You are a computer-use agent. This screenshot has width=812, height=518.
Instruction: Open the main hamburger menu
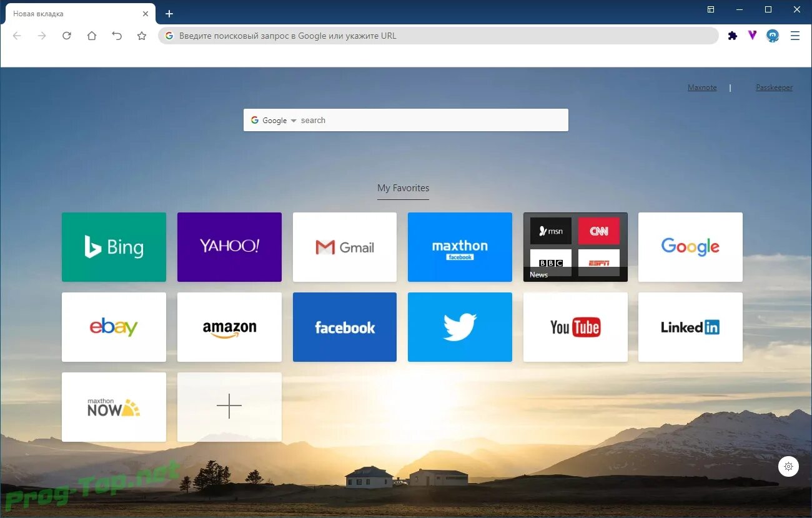pyautogui.click(x=795, y=36)
